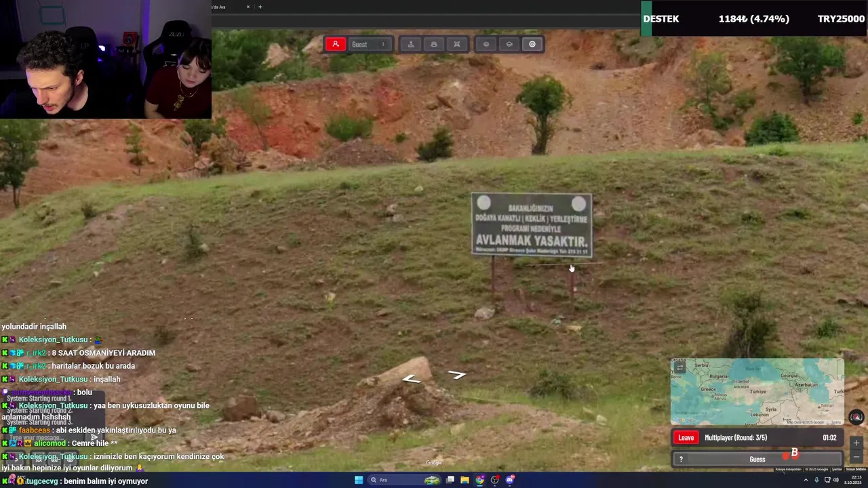Open the OBS icon on taskbar

tap(495, 480)
